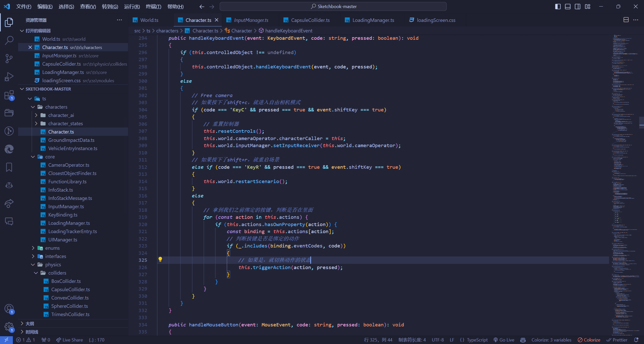644x344 pixels.
Task: Open the Source Control view
Action: pyautogui.click(x=9, y=58)
